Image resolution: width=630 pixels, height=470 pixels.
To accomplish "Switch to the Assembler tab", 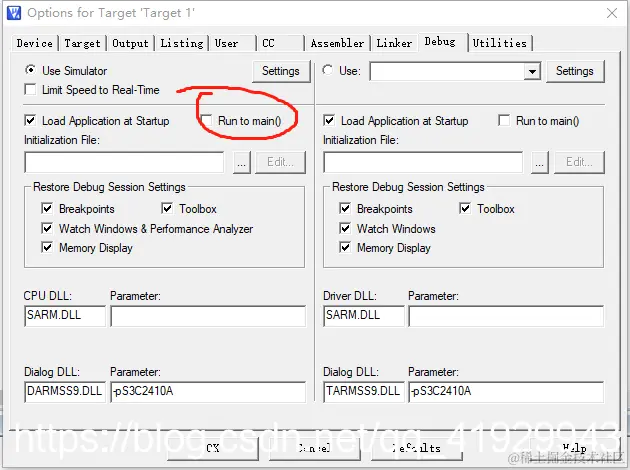I will [337, 43].
